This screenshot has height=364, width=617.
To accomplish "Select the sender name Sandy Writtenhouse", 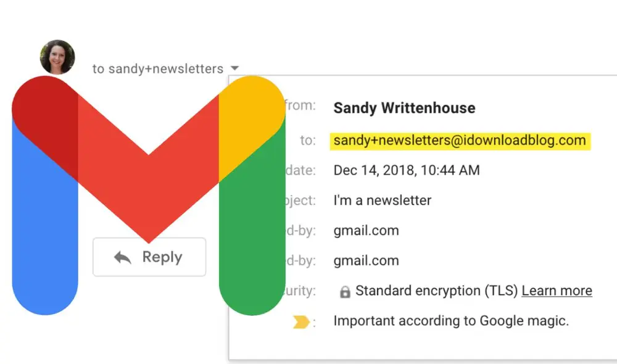I will pos(404,108).
